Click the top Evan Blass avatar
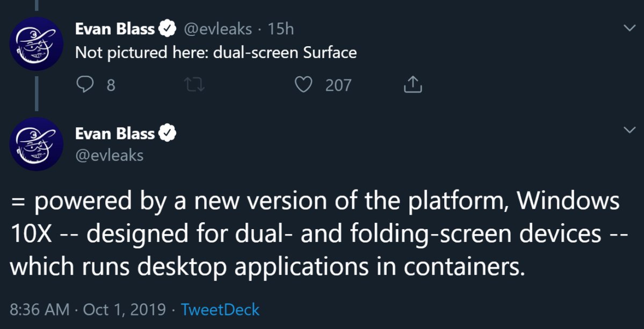The image size is (644, 329). pos(36,43)
